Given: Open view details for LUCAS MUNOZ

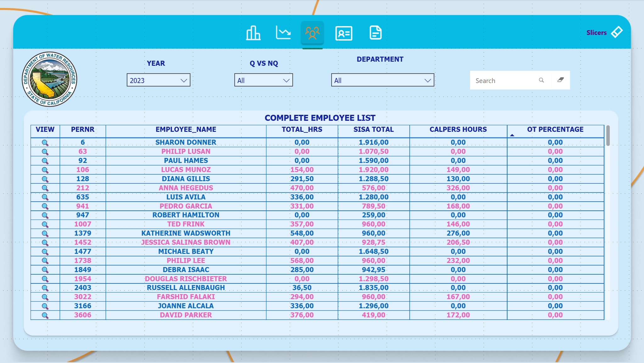Looking at the screenshot, I should (x=45, y=170).
